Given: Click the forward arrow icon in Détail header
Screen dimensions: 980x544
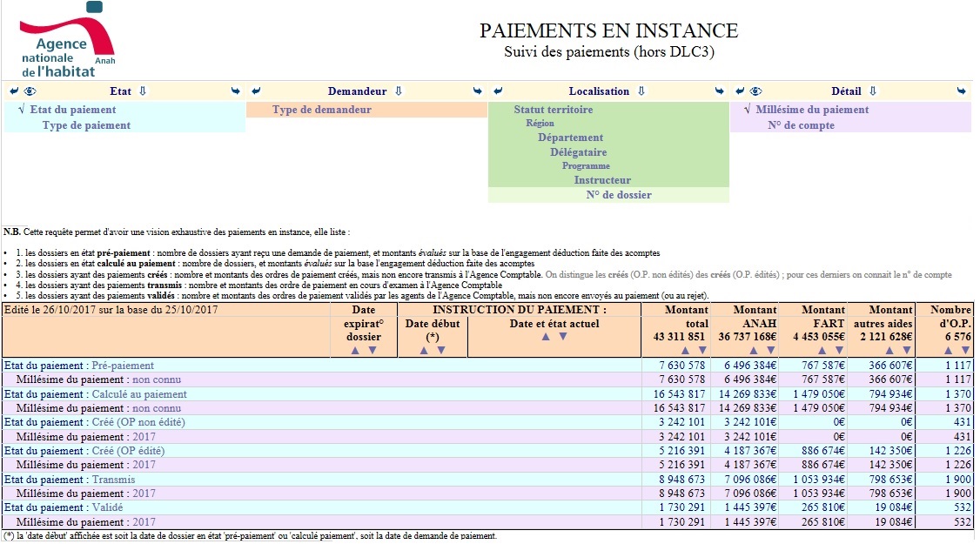Looking at the screenshot, I should [x=961, y=91].
